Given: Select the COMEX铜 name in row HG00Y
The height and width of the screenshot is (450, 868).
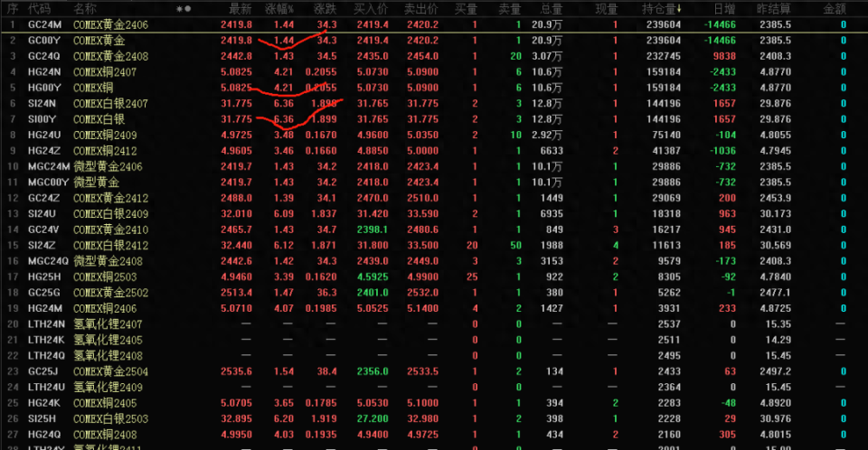Looking at the screenshot, I should tap(93, 88).
